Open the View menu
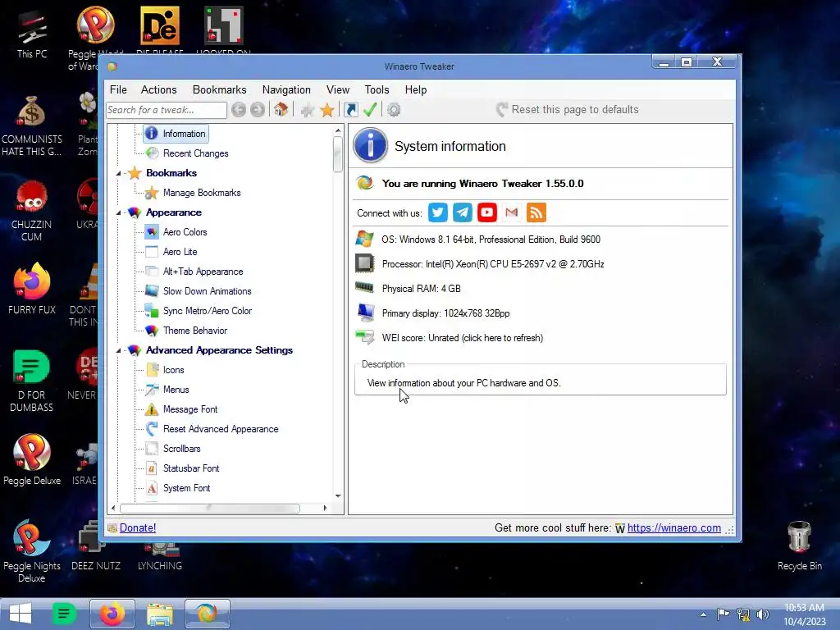 click(338, 89)
